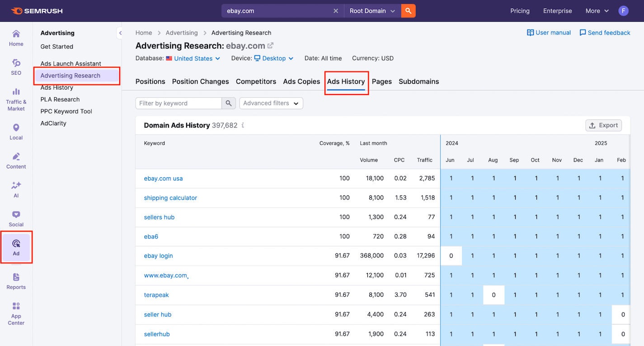This screenshot has width=644, height=346.
Task: Click the Filter by keyword field
Action: pyautogui.click(x=179, y=103)
